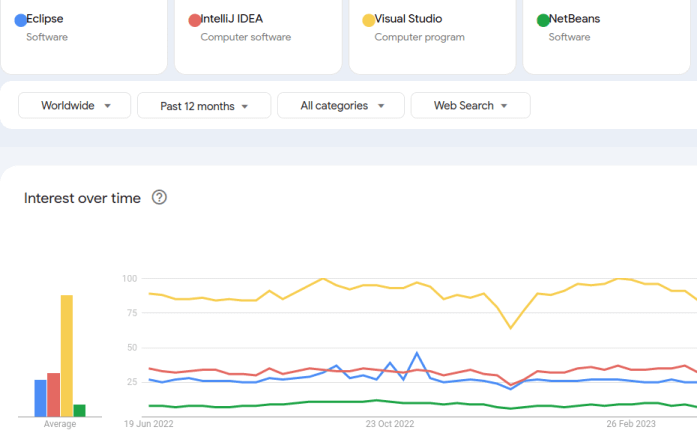Select the IntelliJ IDEA search term card
697x445 pixels.
point(258,36)
